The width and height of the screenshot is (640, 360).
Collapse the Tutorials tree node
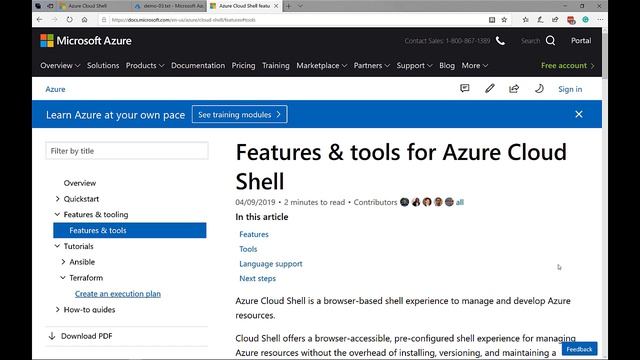(57, 246)
